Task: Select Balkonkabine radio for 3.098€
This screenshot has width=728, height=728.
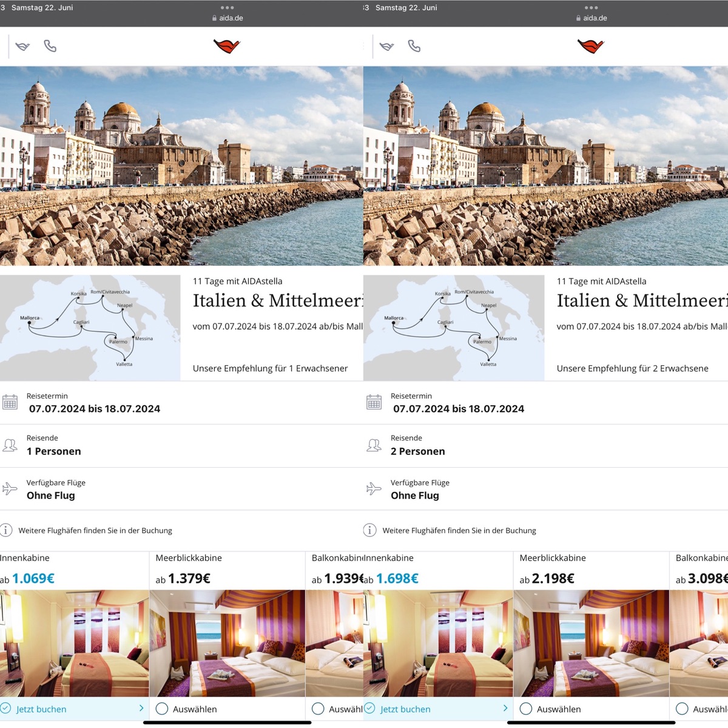Action: 682,709
